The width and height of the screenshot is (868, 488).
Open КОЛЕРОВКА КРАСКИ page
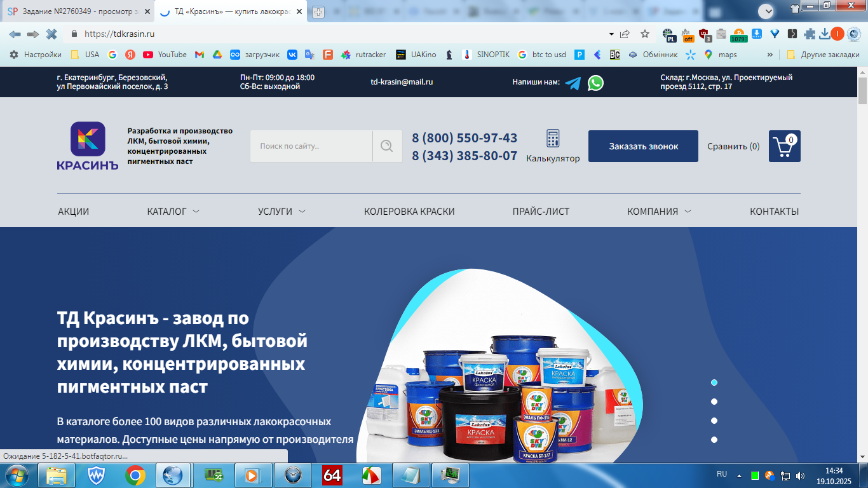coord(409,212)
